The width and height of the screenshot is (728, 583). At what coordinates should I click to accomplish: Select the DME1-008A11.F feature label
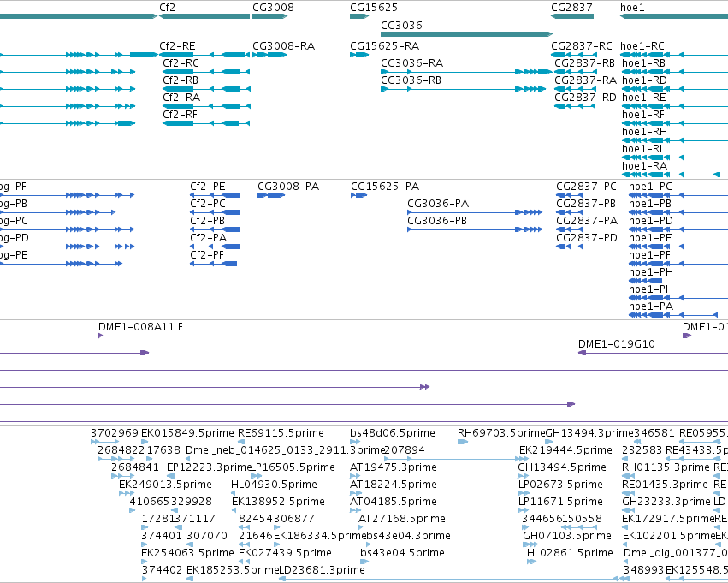coord(140,327)
